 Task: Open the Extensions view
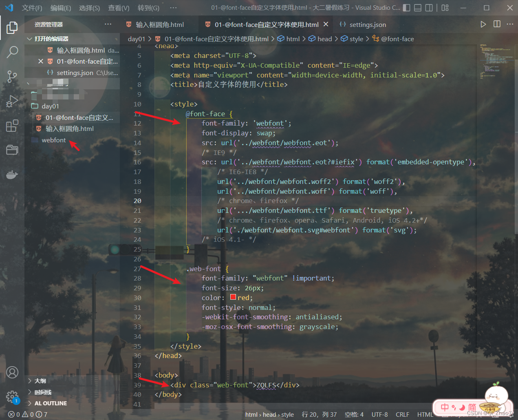click(x=12, y=125)
